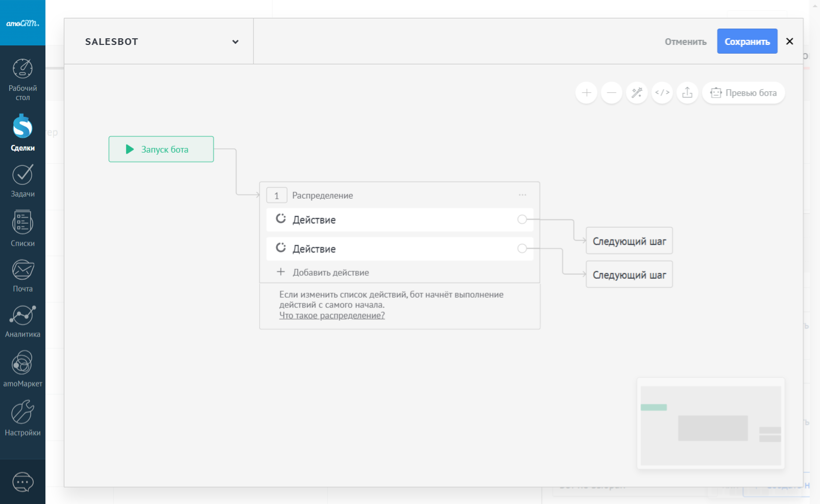This screenshot has width=820, height=504.
Task: Click the magic wand auto-arrange icon
Action: pos(637,93)
